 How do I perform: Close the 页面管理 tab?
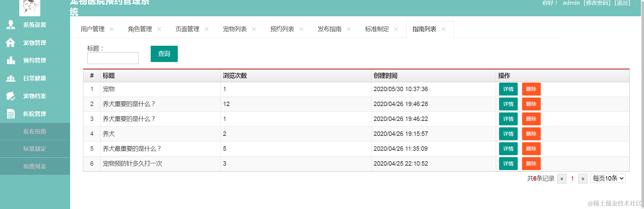click(207, 29)
